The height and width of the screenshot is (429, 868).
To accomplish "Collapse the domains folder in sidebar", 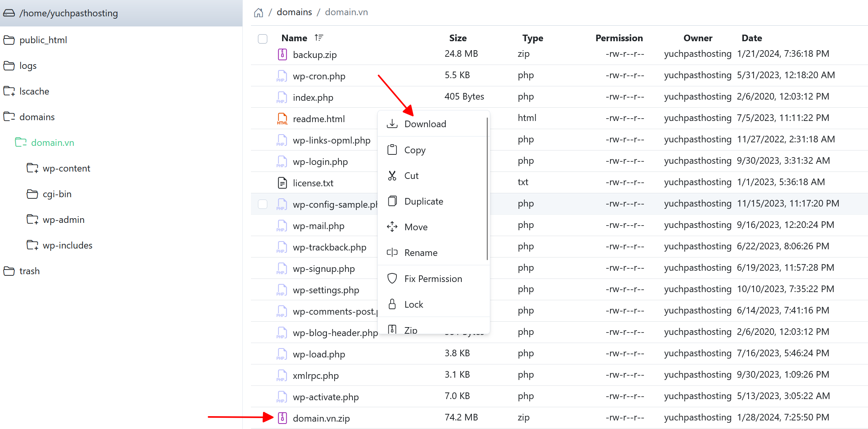I will coord(9,117).
